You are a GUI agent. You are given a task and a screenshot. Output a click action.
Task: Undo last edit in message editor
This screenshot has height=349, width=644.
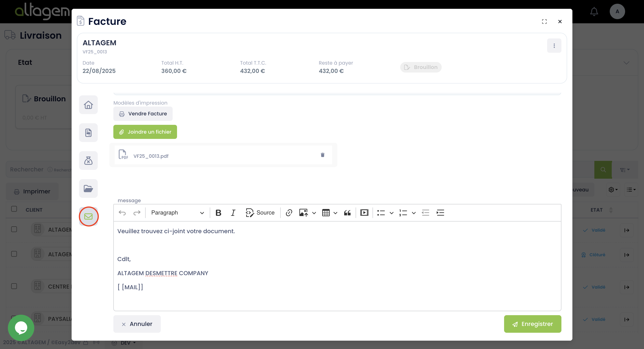point(122,213)
